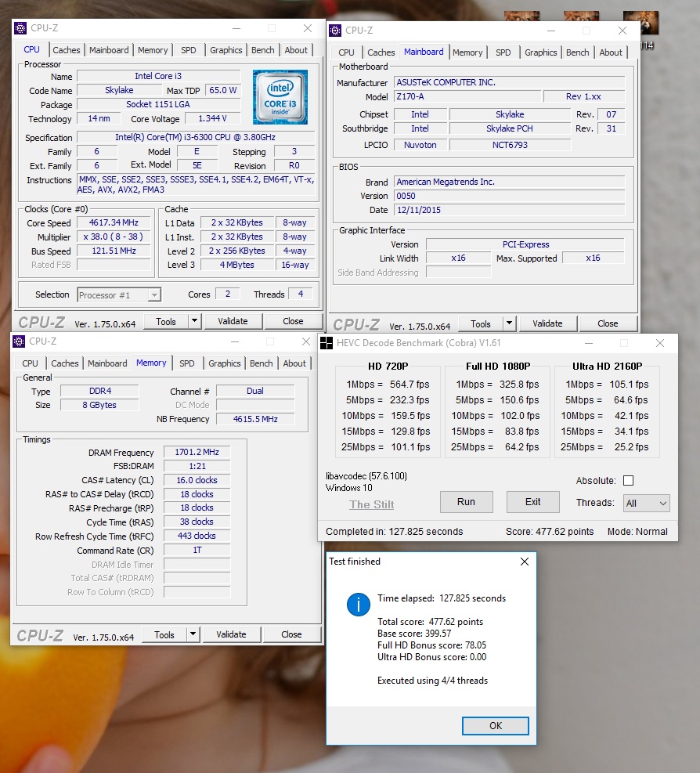This screenshot has width=700, height=773.
Task: Click the DRAM Frequency 1701.2 MHz field
Action: point(197,452)
